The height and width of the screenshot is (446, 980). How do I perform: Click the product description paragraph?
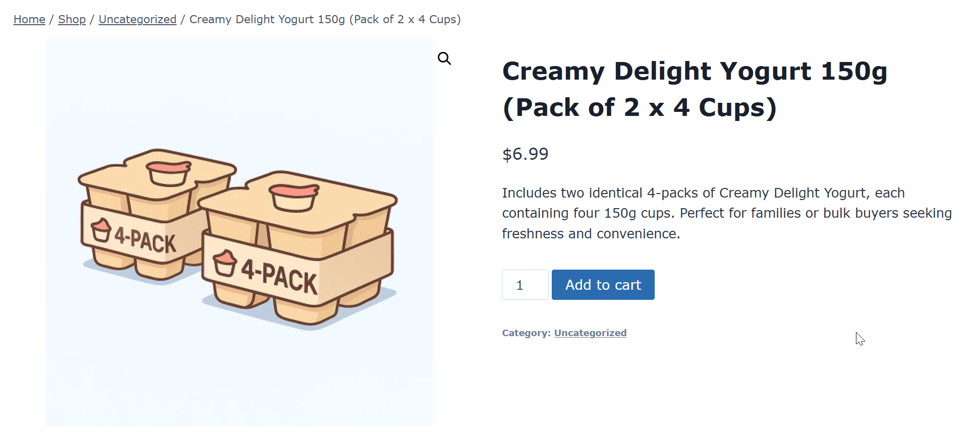tap(726, 213)
